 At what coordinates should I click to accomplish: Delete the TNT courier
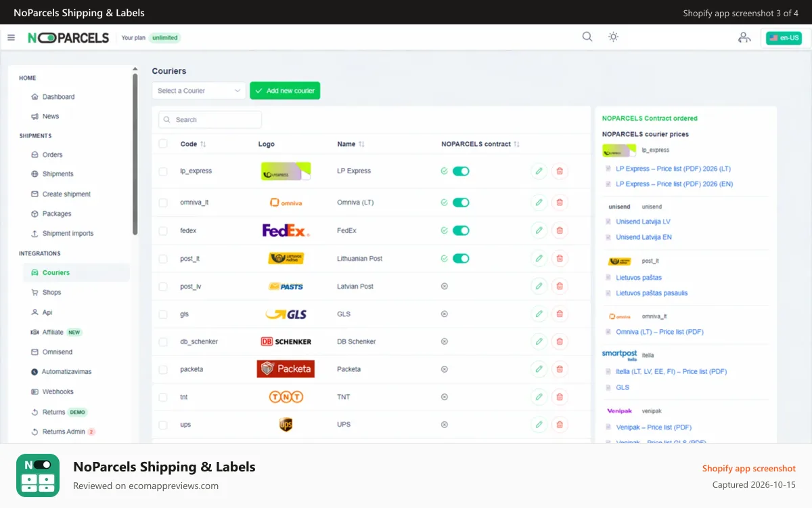[x=560, y=397]
